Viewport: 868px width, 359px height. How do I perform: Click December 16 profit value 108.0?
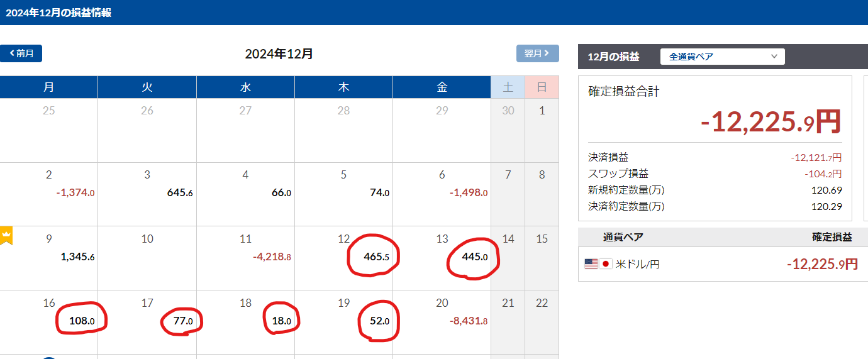coord(82,321)
